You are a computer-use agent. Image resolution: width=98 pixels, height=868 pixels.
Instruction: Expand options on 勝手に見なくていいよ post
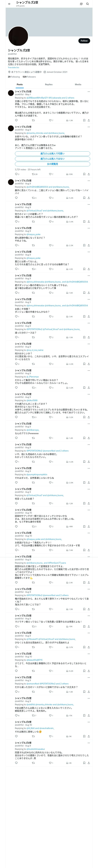(x=89, y=181)
